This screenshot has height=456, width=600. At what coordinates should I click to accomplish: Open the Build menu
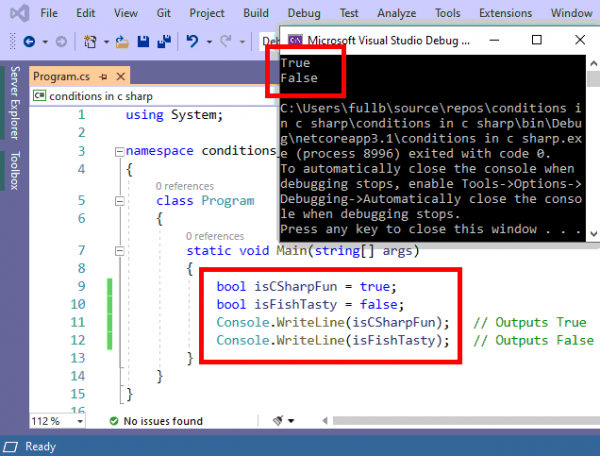(x=256, y=13)
